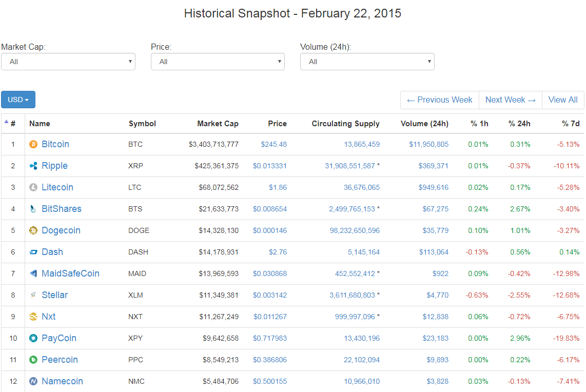
Task: Click Litecoin price $1.86
Action: point(278,187)
